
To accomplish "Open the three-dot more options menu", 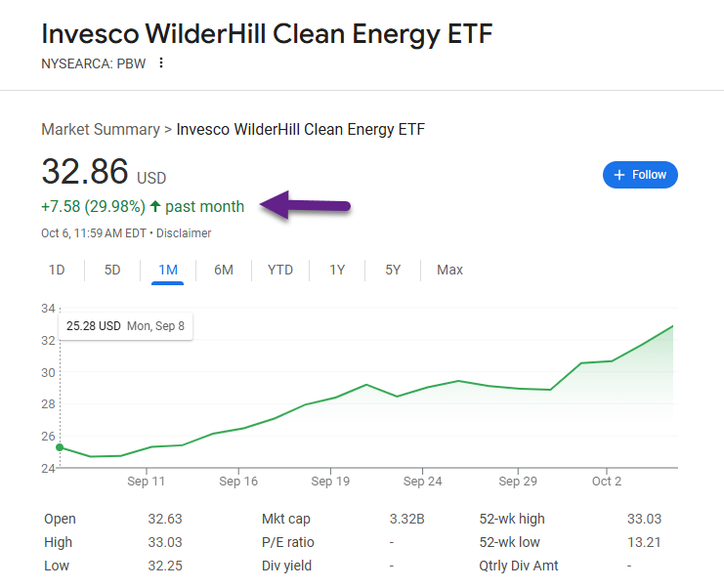I will (161, 63).
